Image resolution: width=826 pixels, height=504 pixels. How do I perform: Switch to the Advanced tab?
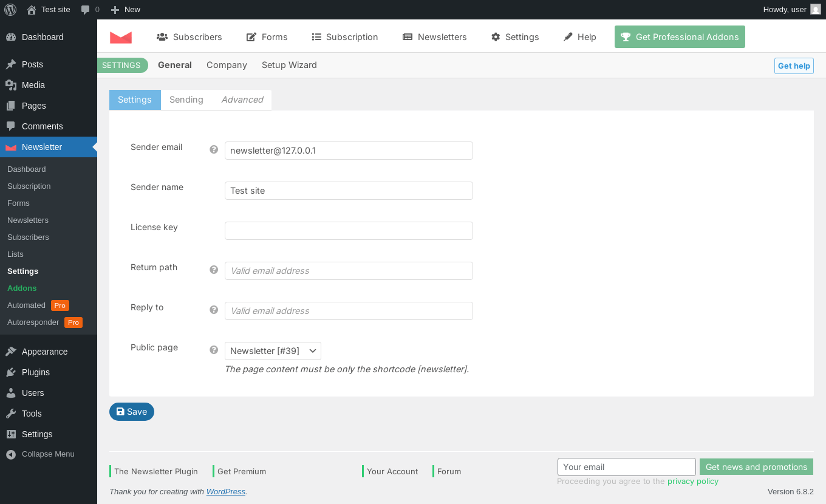[242, 100]
